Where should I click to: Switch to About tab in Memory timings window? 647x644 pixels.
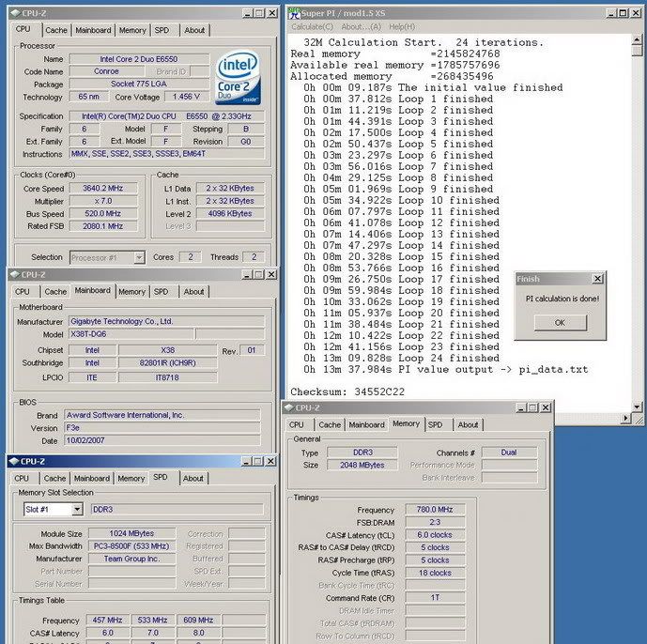(x=469, y=424)
